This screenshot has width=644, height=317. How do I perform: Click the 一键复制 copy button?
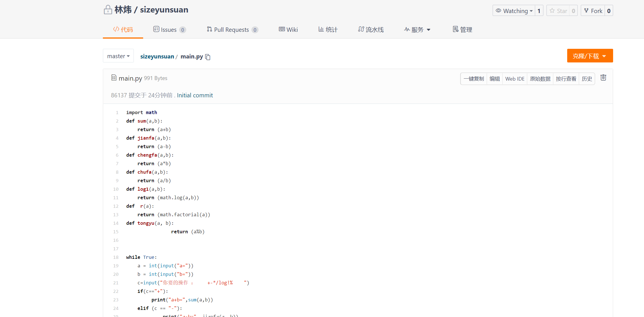click(x=474, y=79)
